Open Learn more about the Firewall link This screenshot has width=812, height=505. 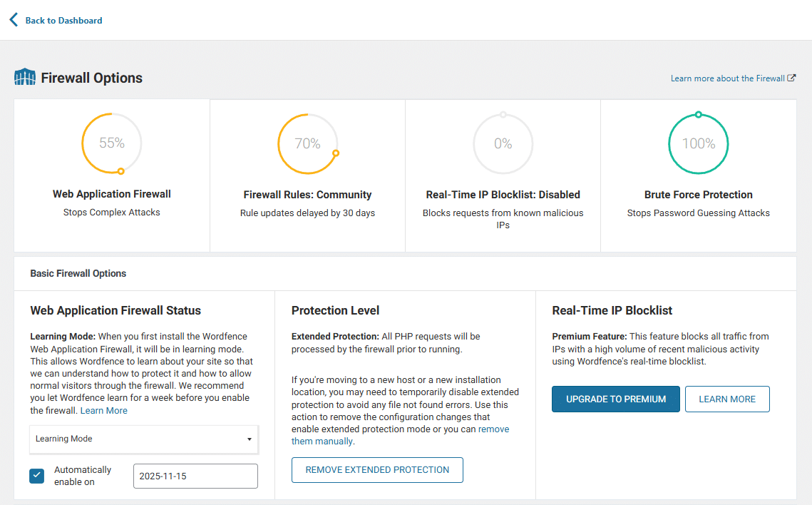[727, 78]
